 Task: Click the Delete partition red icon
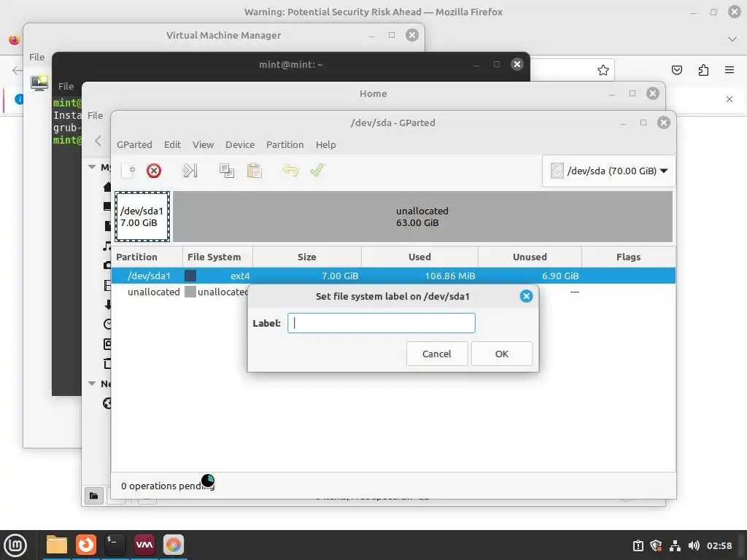(x=154, y=171)
